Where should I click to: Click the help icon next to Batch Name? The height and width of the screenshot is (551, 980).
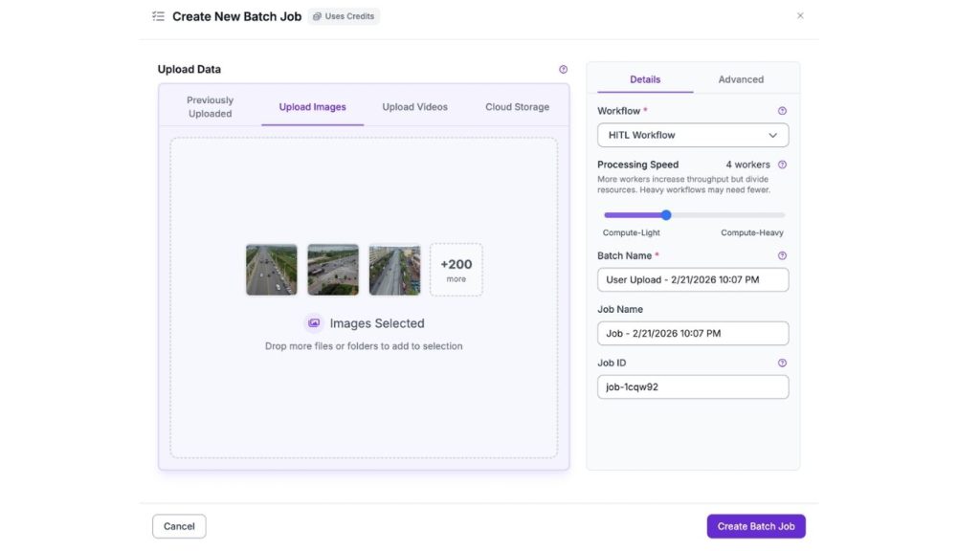(782, 256)
